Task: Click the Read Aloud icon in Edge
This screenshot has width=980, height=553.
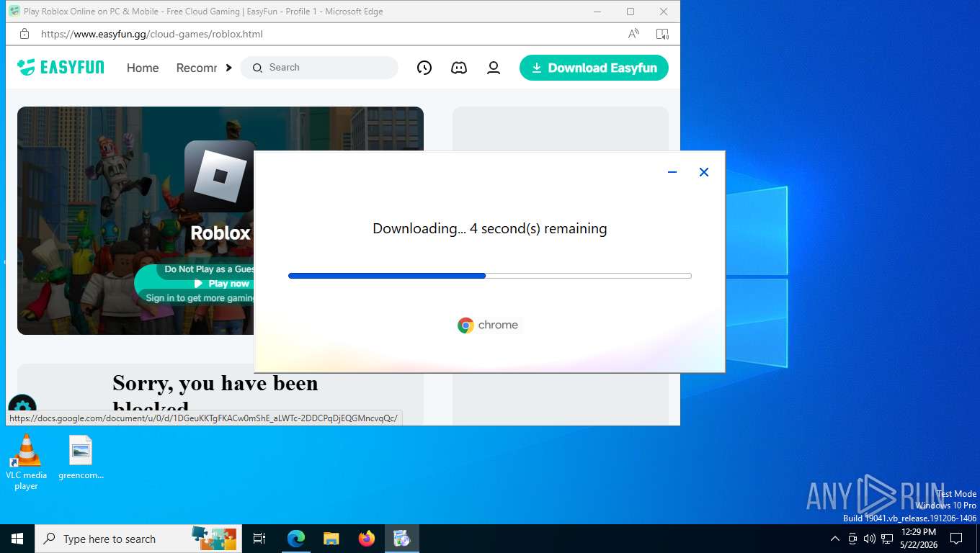Action: click(x=633, y=34)
